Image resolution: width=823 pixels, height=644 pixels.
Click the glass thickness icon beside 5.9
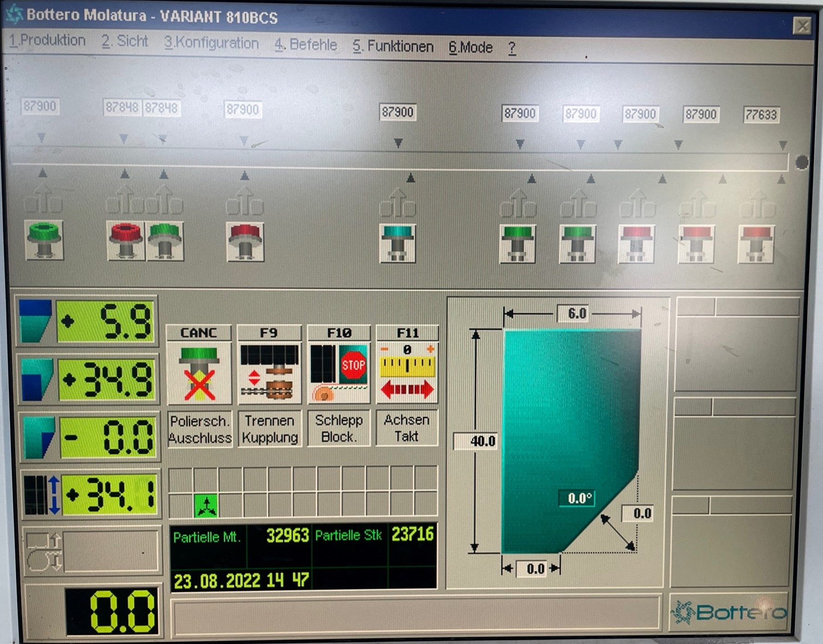[35, 321]
